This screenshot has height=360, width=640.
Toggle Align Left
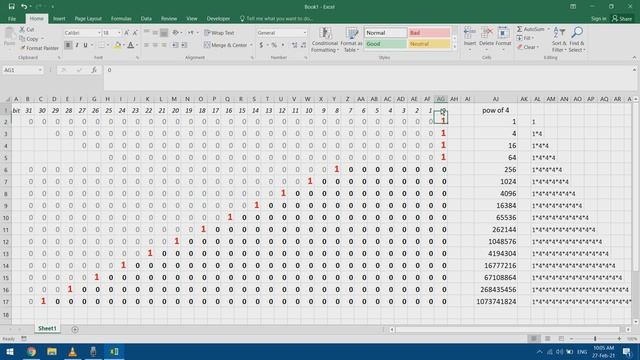pos(147,45)
